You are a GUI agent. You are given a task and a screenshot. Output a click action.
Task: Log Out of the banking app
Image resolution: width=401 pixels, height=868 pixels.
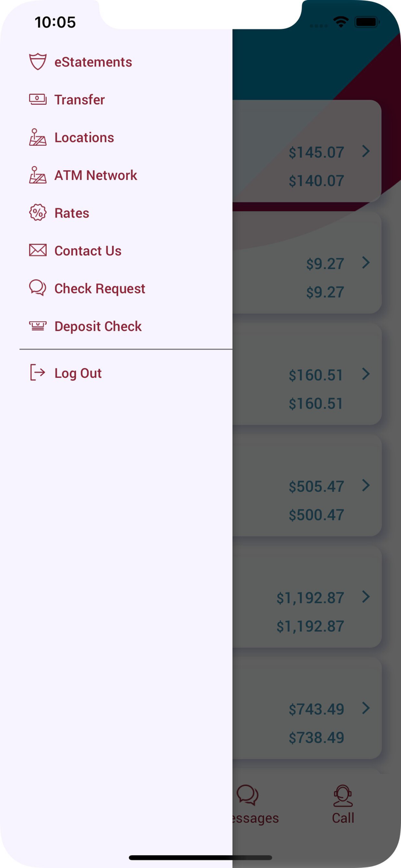(x=78, y=373)
